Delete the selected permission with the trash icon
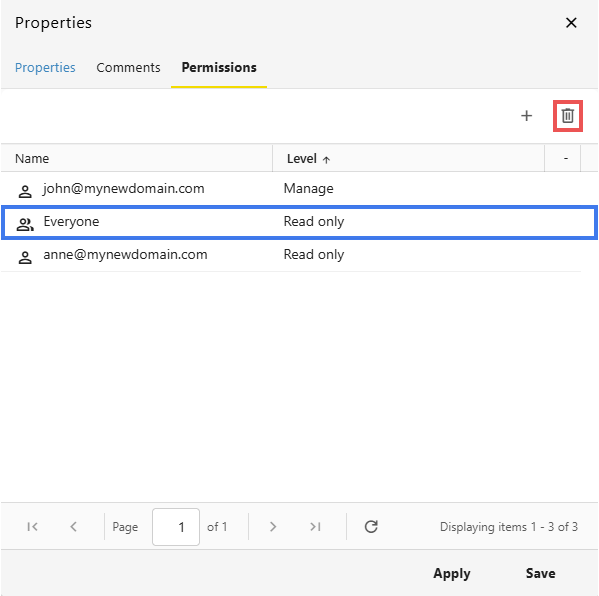 point(568,115)
